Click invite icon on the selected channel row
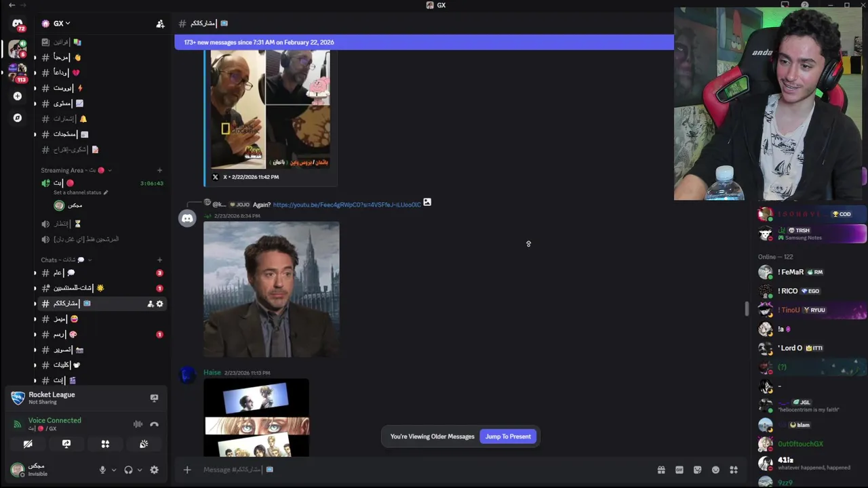The image size is (868, 488). [x=150, y=304]
